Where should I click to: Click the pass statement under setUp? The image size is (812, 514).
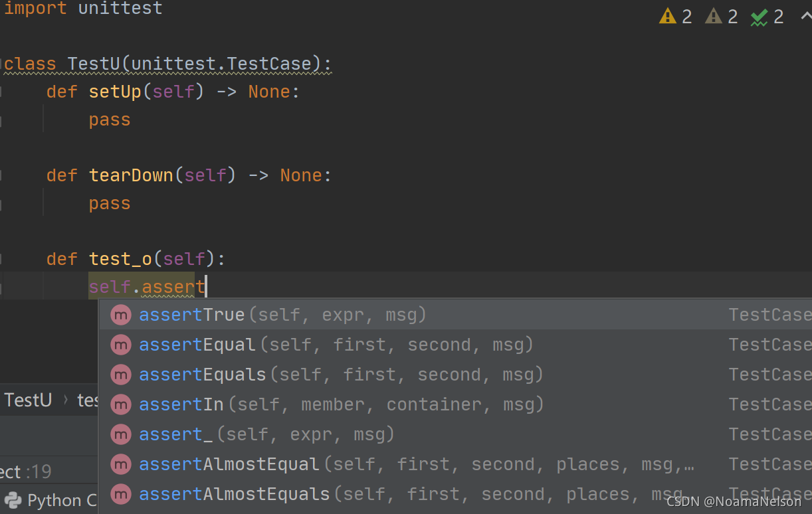coord(110,120)
